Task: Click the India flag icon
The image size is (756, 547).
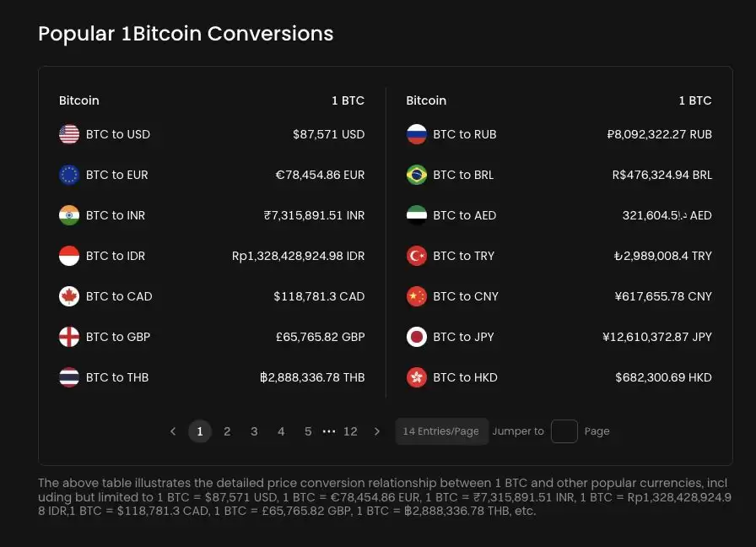Action: (x=69, y=215)
